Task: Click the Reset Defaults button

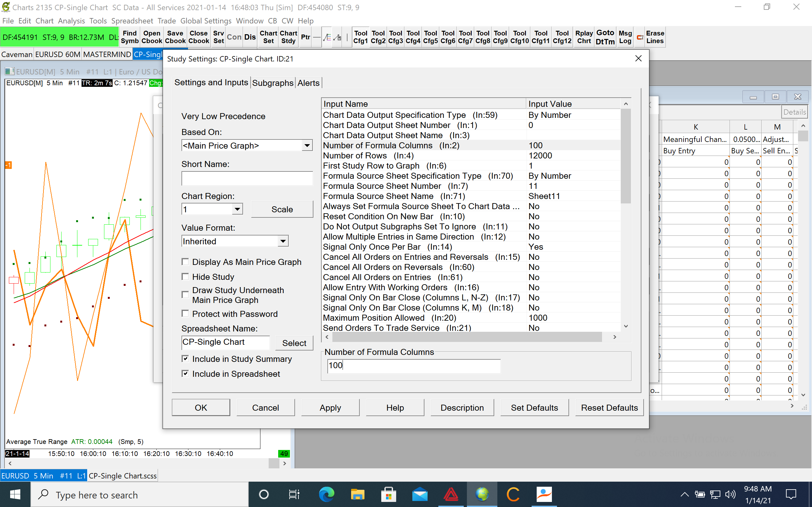Action: coord(609,408)
